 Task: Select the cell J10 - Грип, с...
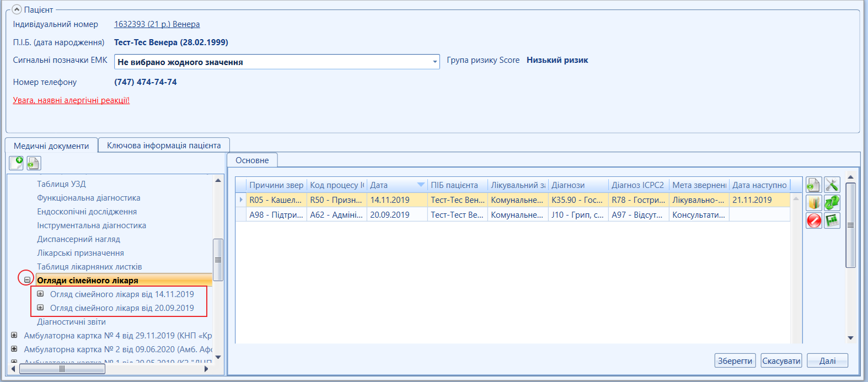click(578, 215)
